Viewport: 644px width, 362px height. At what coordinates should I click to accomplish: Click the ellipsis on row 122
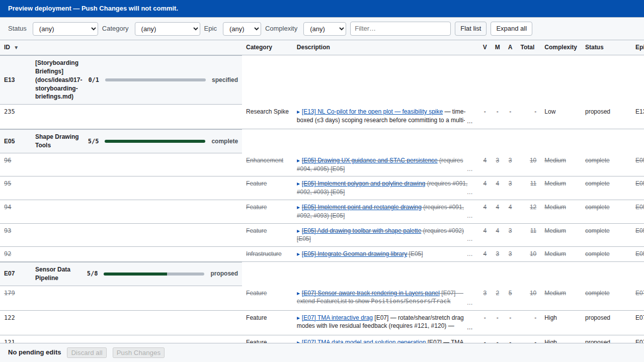pyautogui.click(x=470, y=327)
